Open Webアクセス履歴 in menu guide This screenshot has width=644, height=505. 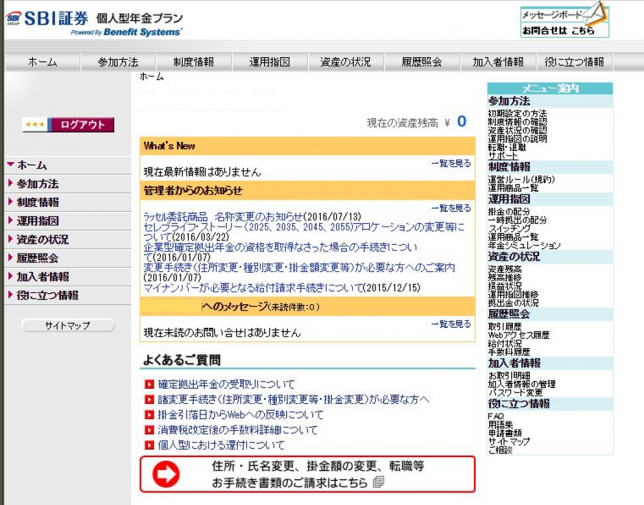click(x=518, y=335)
